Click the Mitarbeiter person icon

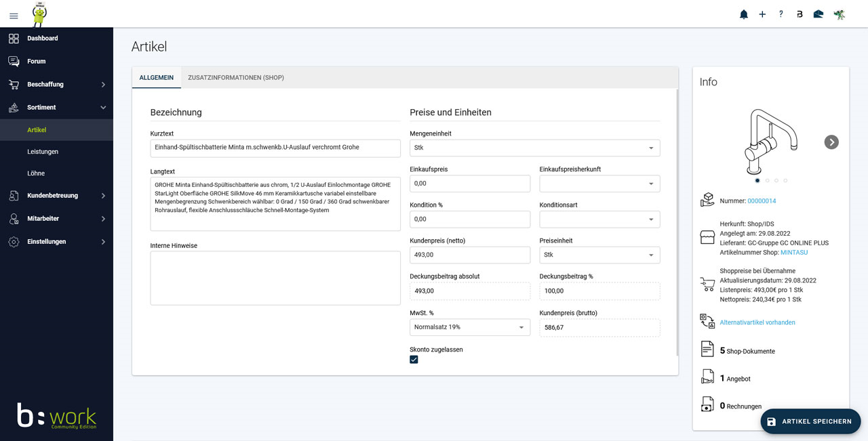click(14, 219)
